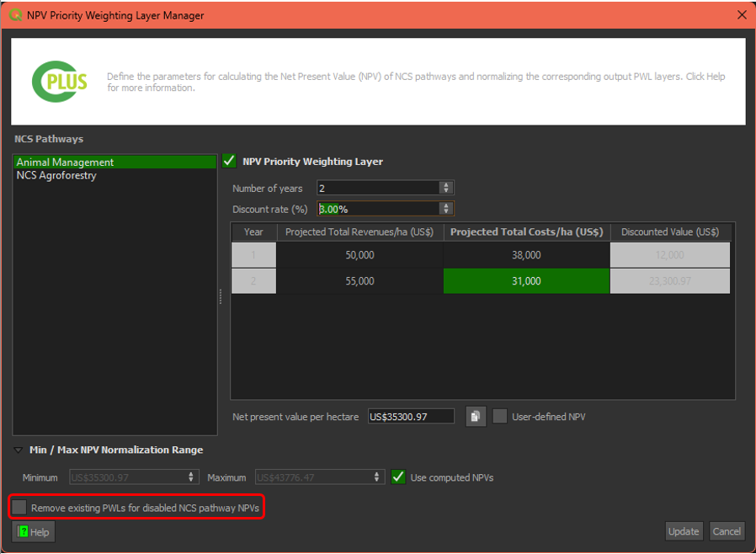Select row header for year 2
This screenshot has width=756, height=554.
pyautogui.click(x=253, y=281)
